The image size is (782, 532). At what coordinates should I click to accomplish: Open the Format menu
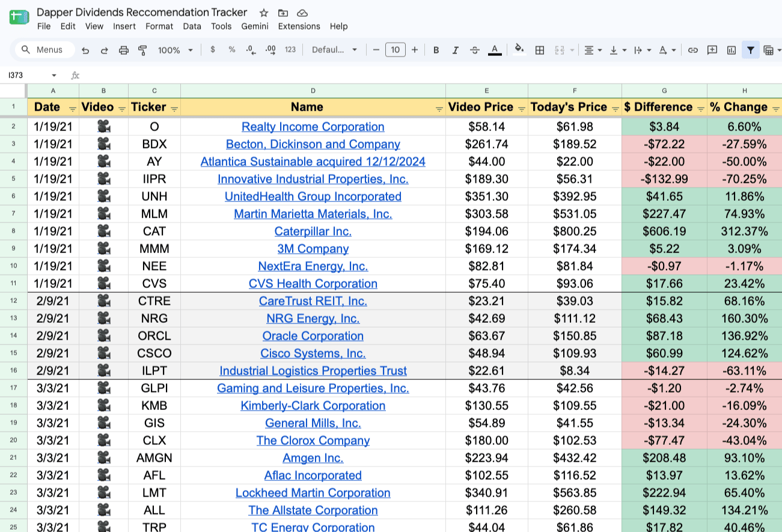pyautogui.click(x=159, y=26)
